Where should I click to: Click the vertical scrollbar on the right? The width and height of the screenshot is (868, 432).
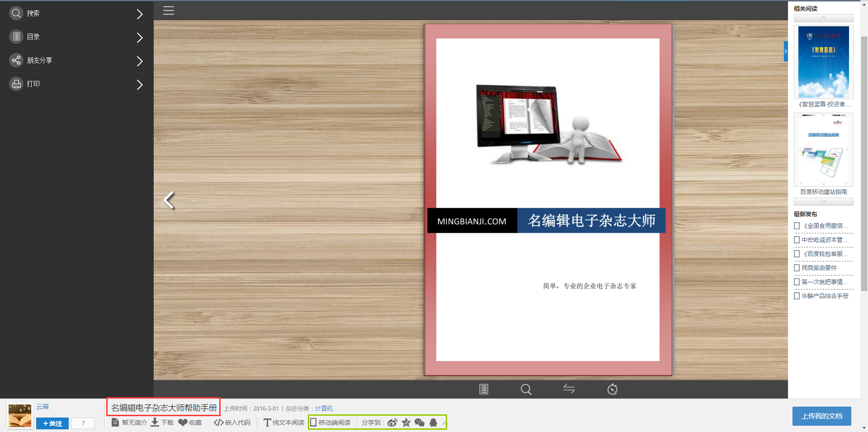tap(864, 163)
